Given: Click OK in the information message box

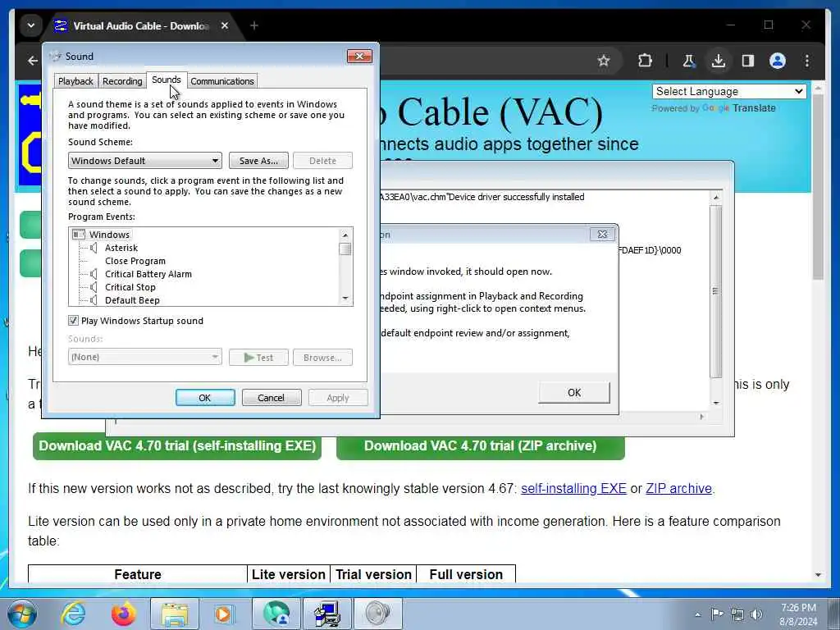Looking at the screenshot, I should click(573, 392).
